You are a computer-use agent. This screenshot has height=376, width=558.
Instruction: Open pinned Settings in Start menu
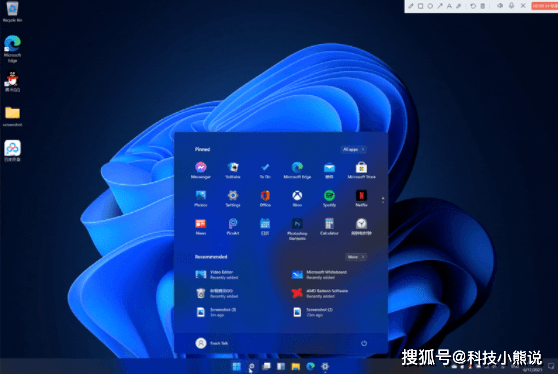pyautogui.click(x=233, y=198)
